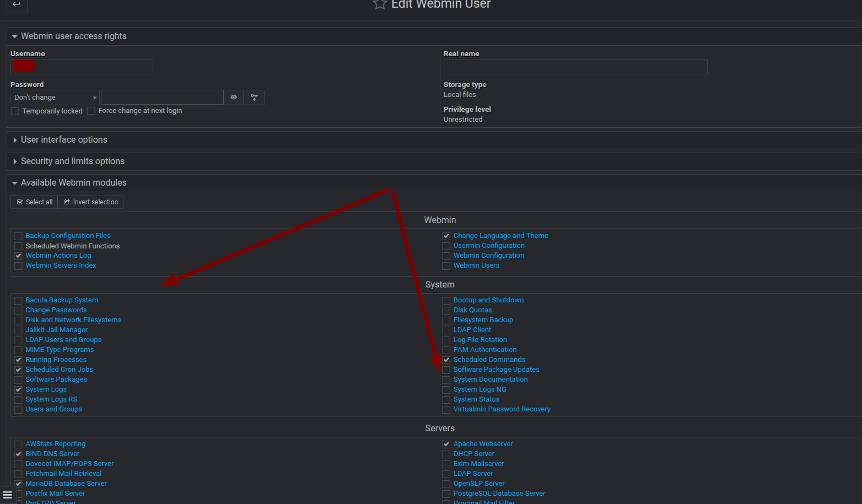Click the Username input field
The width and height of the screenshot is (862, 504).
point(82,67)
